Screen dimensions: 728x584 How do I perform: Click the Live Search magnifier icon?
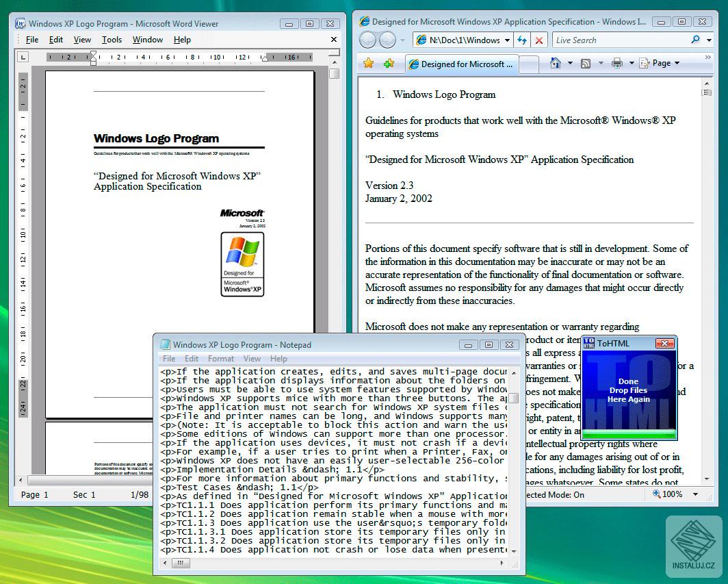click(695, 40)
